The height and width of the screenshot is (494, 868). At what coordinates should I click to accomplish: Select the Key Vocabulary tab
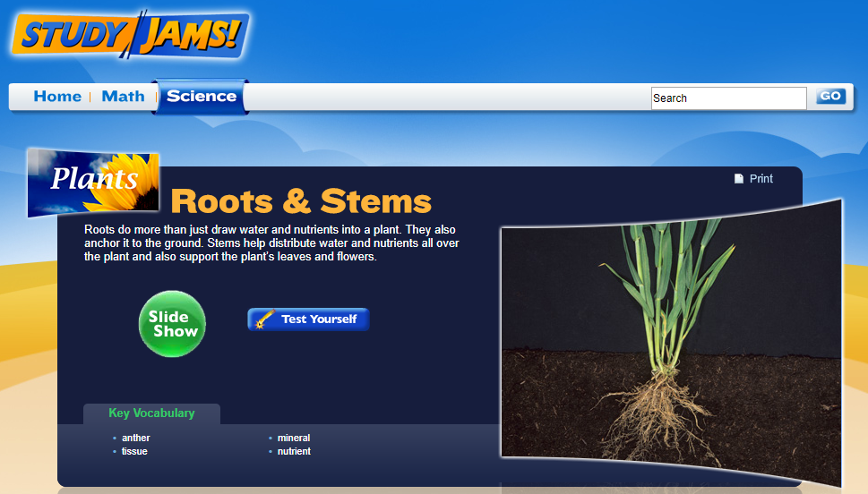pos(151,413)
